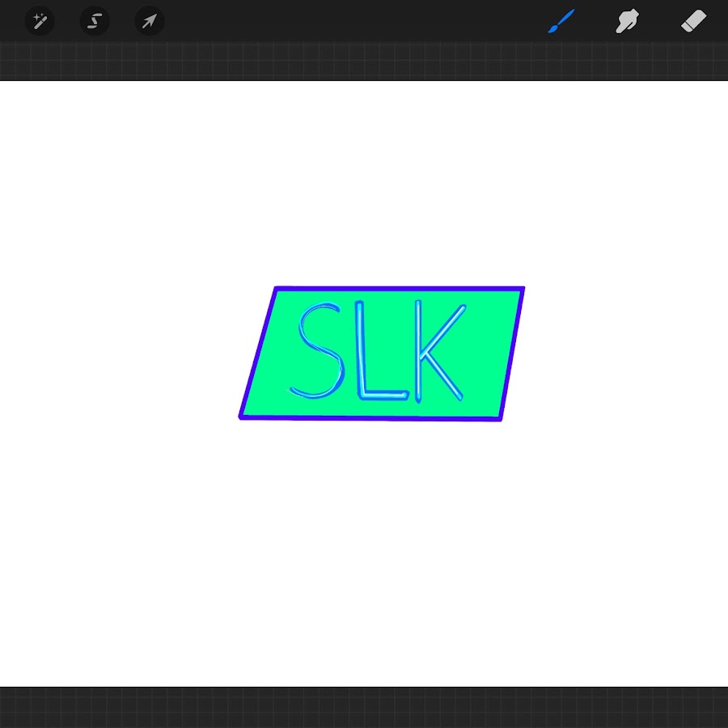Select the Eraser tool

[694, 21]
